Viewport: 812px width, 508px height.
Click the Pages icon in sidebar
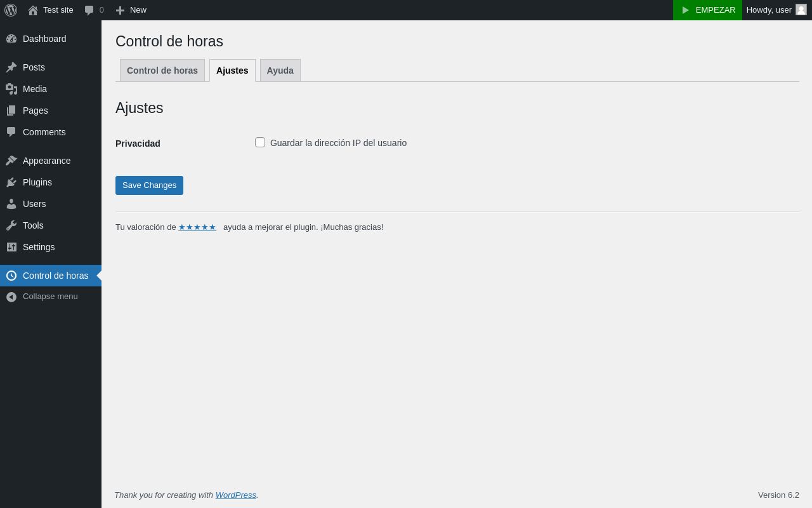(x=11, y=110)
